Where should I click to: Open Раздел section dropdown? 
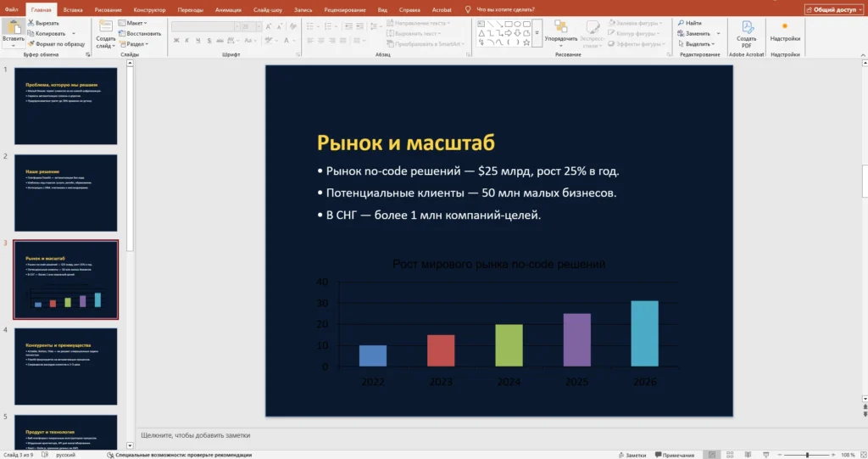coord(134,44)
